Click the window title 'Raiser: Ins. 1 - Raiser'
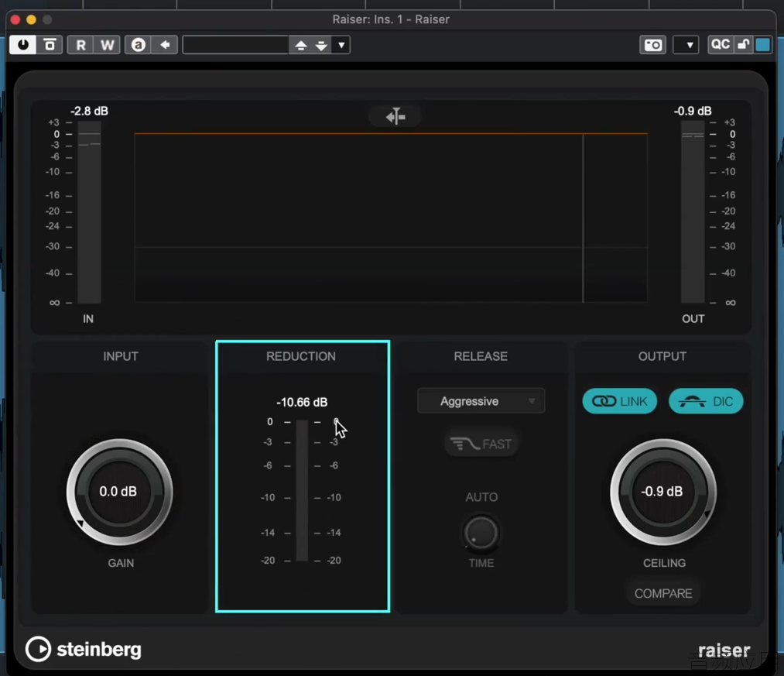784x676 pixels. coord(391,19)
